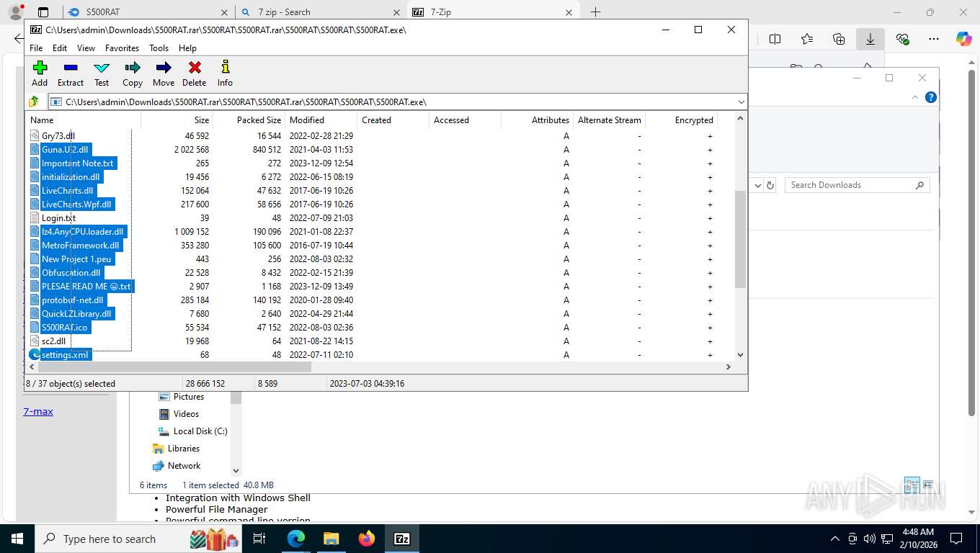Select the sc2.dll file
The image size is (980, 553).
[x=53, y=341]
